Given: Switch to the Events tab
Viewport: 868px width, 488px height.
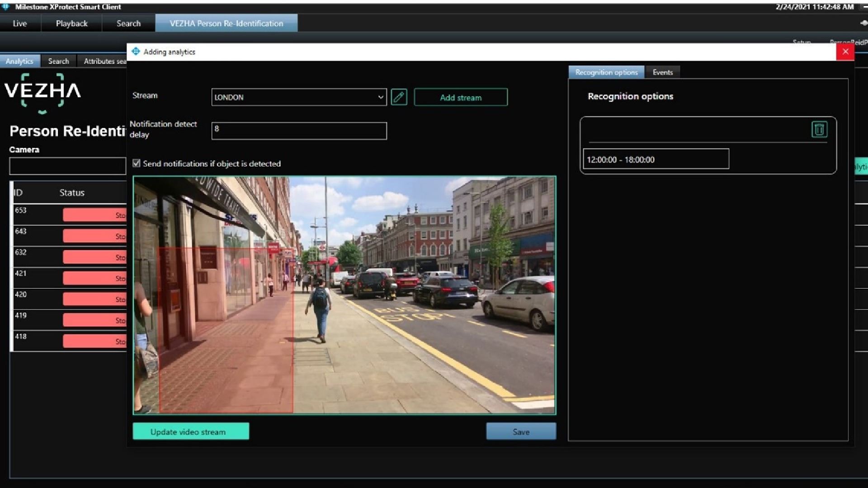Looking at the screenshot, I should (662, 72).
